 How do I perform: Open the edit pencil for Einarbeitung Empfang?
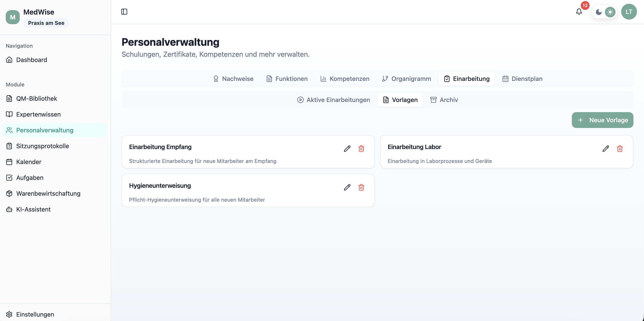[347, 148]
